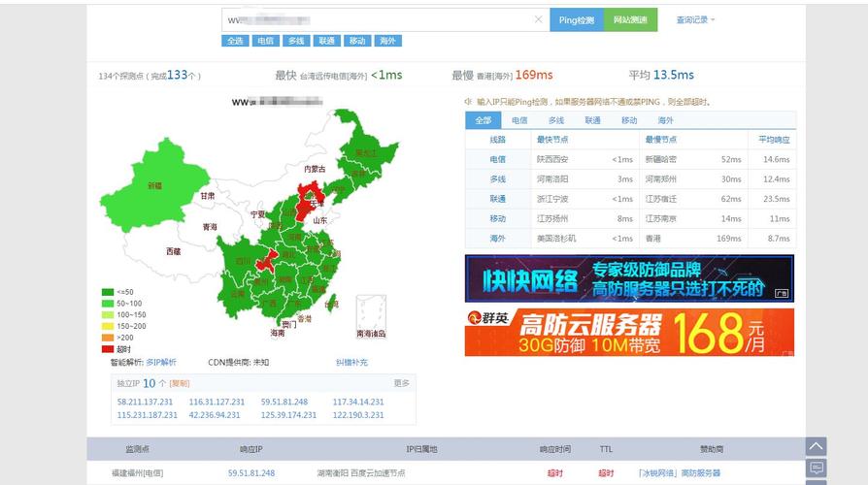Open the 查询记录 dropdown

(x=695, y=20)
